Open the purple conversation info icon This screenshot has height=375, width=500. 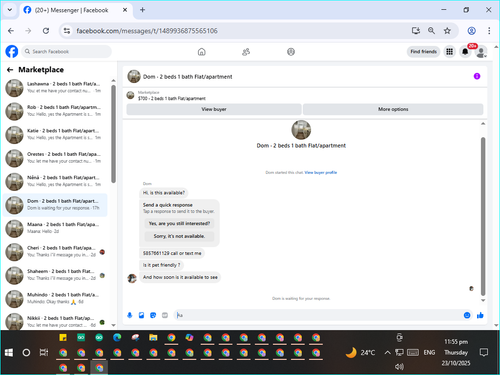(x=477, y=76)
